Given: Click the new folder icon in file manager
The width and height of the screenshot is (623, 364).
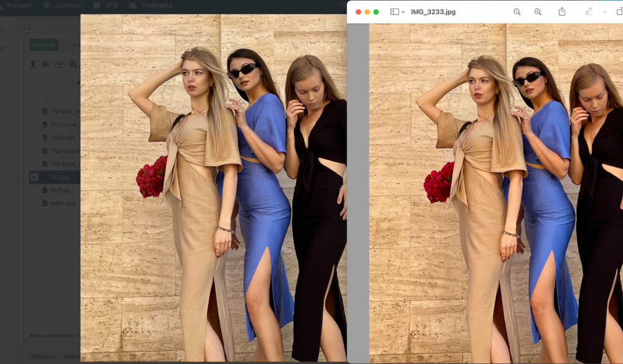Looking at the screenshot, I should 46,64.
